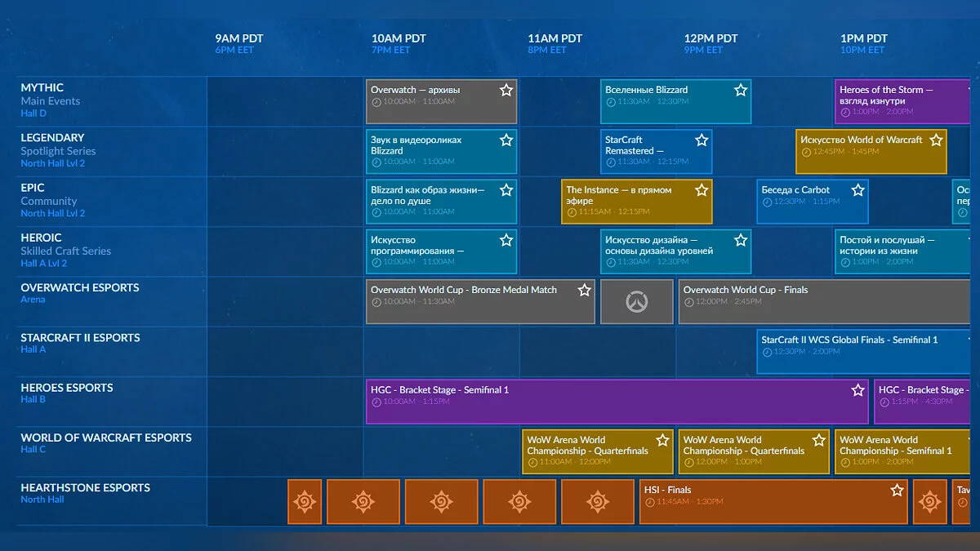Select the OVERWATCH ESPORTS row label
The height and width of the screenshot is (551, 980).
click(x=80, y=287)
